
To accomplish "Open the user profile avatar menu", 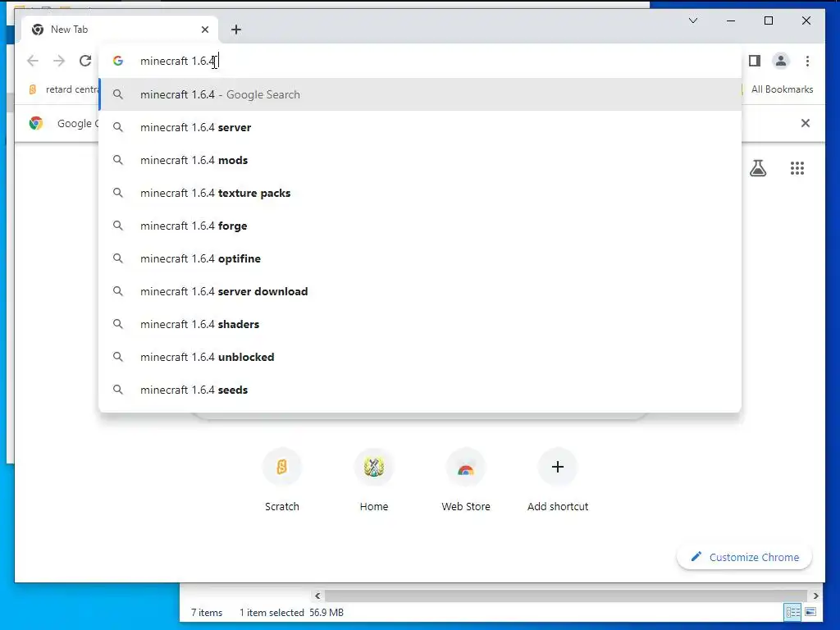I will tap(781, 61).
